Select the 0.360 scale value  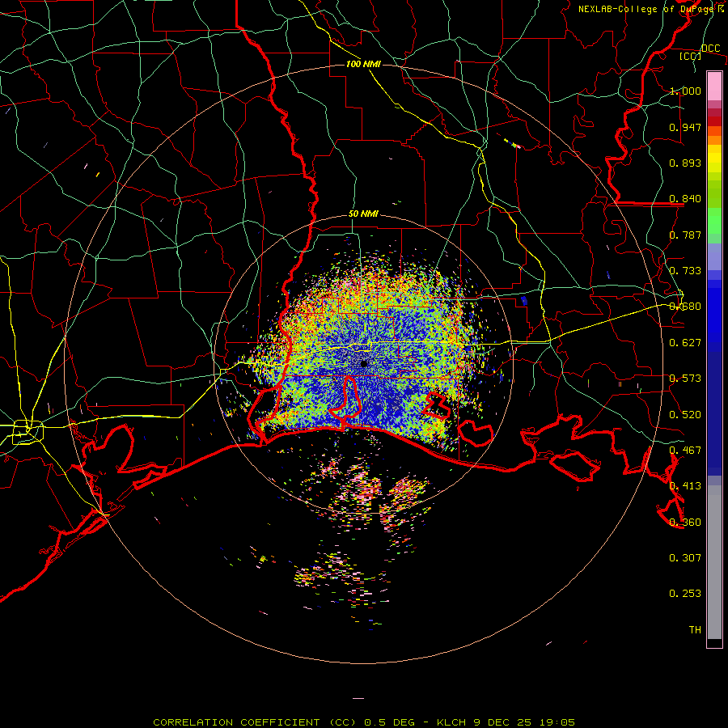click(685, 523)
